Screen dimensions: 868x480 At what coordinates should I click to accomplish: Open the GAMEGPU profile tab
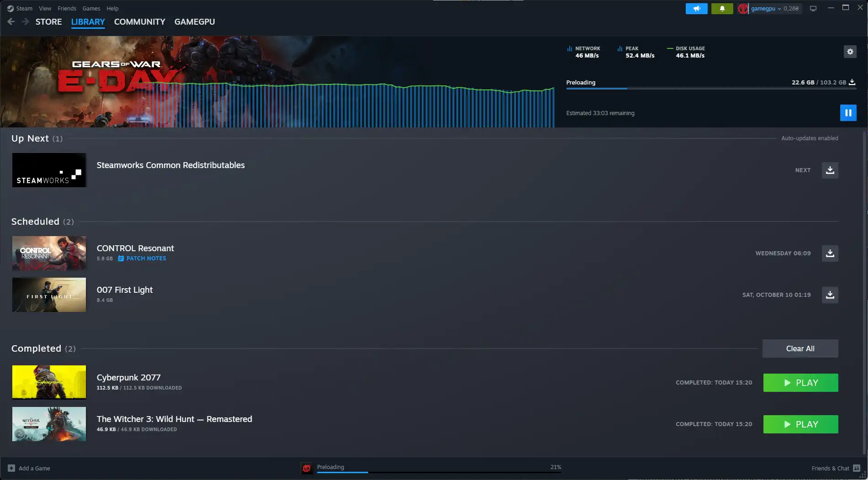click(x=195, y=21)
